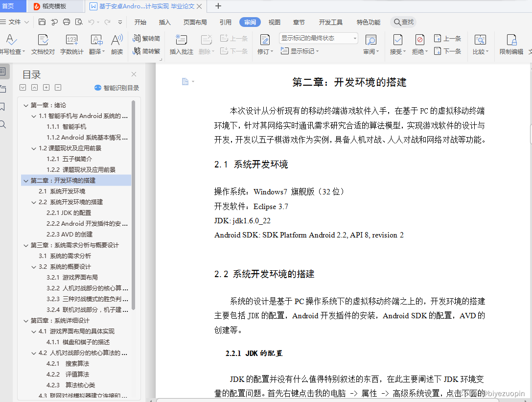Switch to the 视图 ribbon tab
The width and height of the screenshot is (532, 402).
tap(274, 22)
